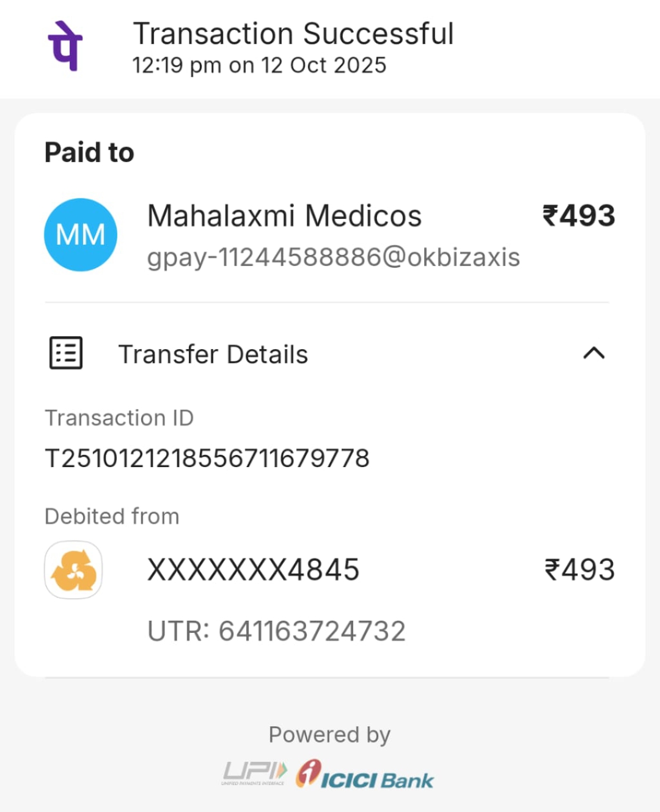Click the MM merchant avatar
Image resolution: width=660 pixels, height=812 pixels.
click(81, 235)
